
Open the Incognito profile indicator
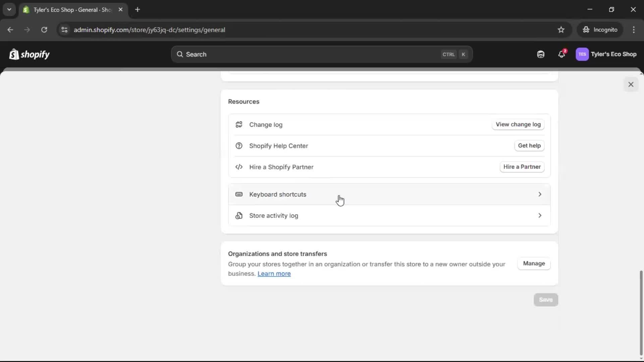pyautogui.click(x=600, y=29)
